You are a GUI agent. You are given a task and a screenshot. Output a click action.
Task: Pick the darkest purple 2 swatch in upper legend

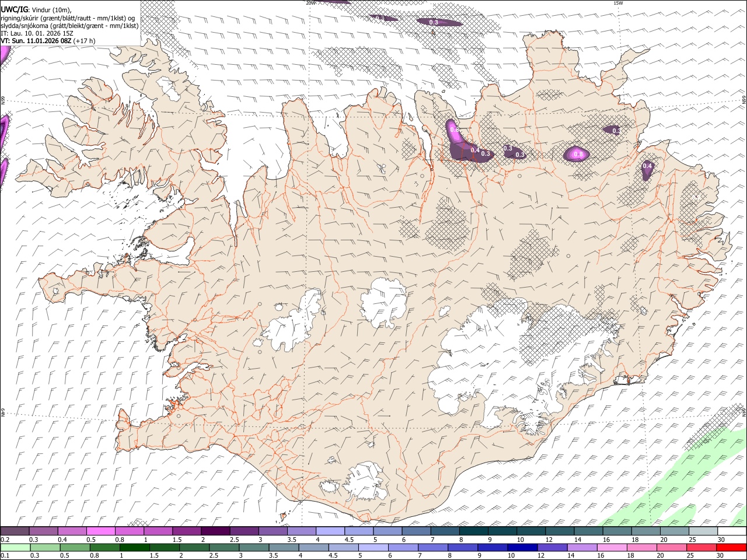pyautogui.click(x=215, y=531)
